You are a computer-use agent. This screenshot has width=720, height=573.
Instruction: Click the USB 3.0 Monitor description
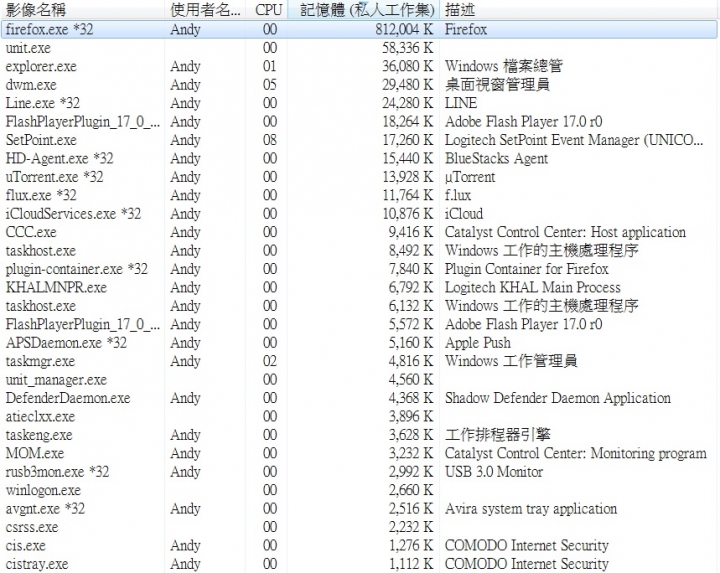click(494, 472)
